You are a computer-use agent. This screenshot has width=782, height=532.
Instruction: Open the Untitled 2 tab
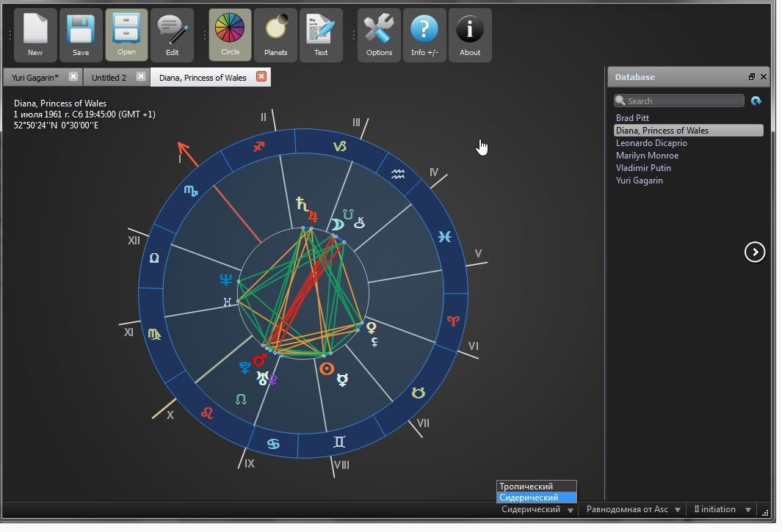[109, 76]
